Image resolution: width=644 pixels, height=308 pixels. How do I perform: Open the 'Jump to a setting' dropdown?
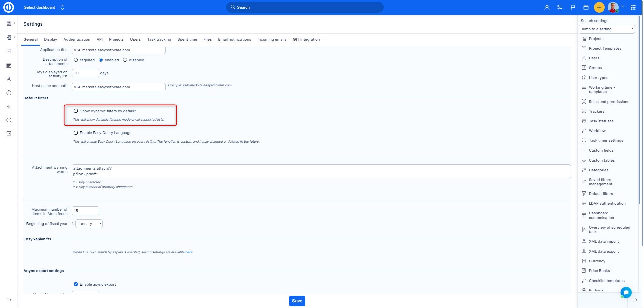(x=606, y=29)
